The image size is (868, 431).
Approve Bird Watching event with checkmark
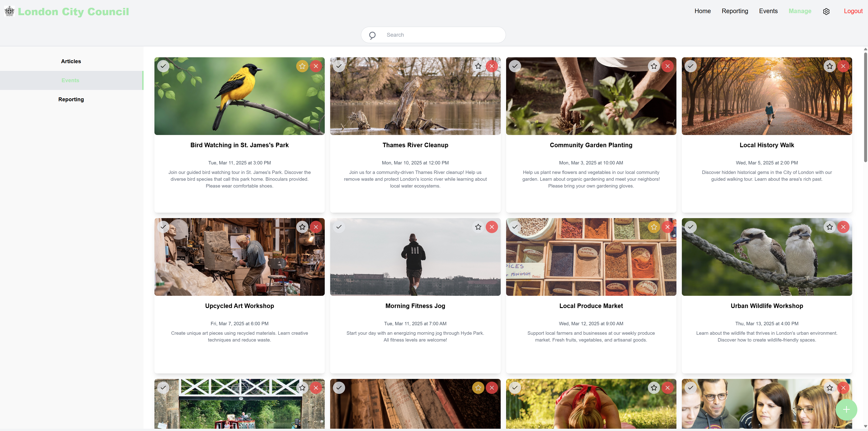tap(163, 66)
